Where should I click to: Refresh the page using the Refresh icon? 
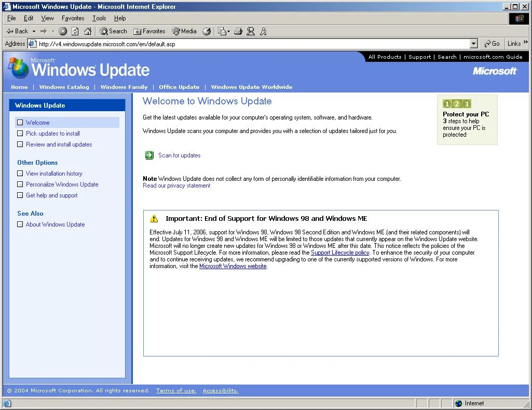75,31
